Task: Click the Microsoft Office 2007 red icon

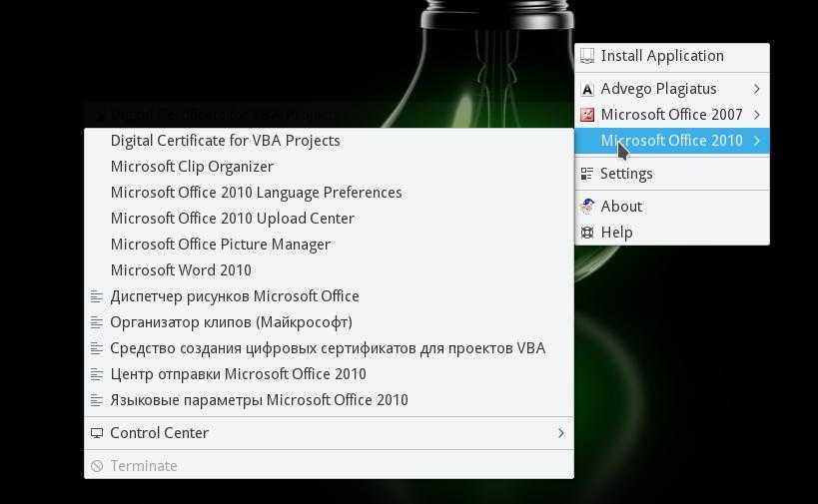Action: click(587, 115)
